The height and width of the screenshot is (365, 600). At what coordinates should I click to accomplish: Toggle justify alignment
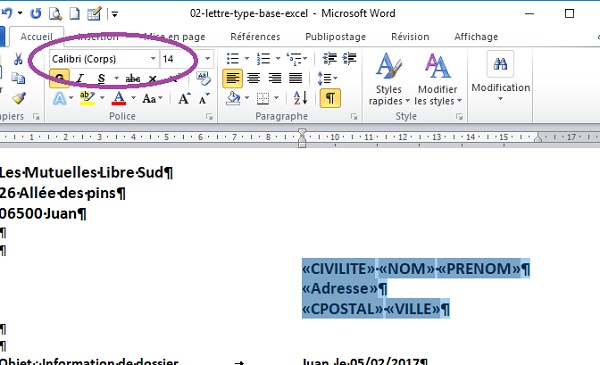(295, 78)
